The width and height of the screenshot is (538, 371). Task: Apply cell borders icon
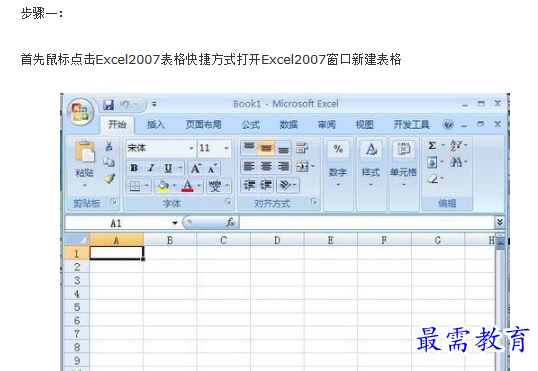pyautogui.click(x=134, y=186)
